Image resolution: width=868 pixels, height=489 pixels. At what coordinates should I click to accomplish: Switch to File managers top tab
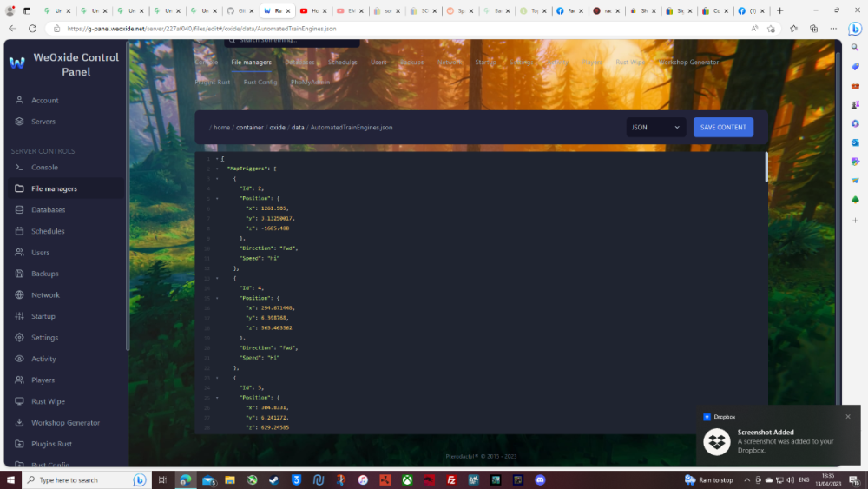[x=252, y=62]
